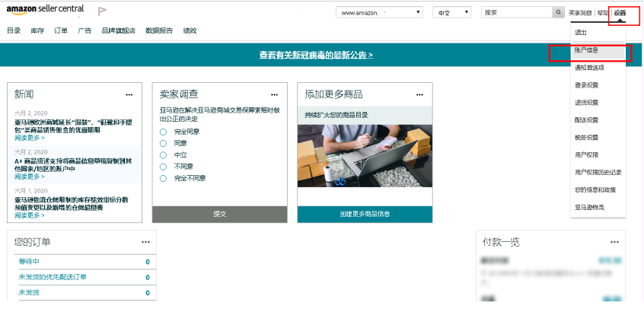Open the 您的订单 card three-dot menu
This screenshot has height=309, width=644.
(x=145, y=242)
